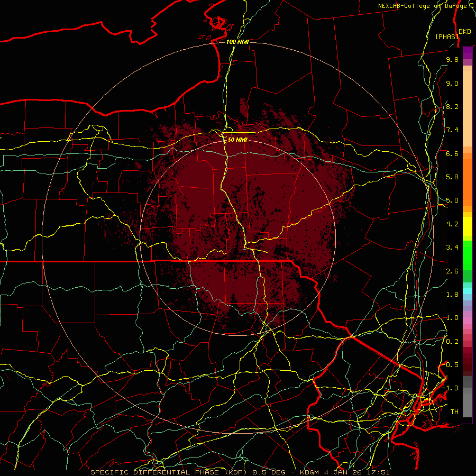Click the 0.2 value on color scale

[x=452, y=342]
